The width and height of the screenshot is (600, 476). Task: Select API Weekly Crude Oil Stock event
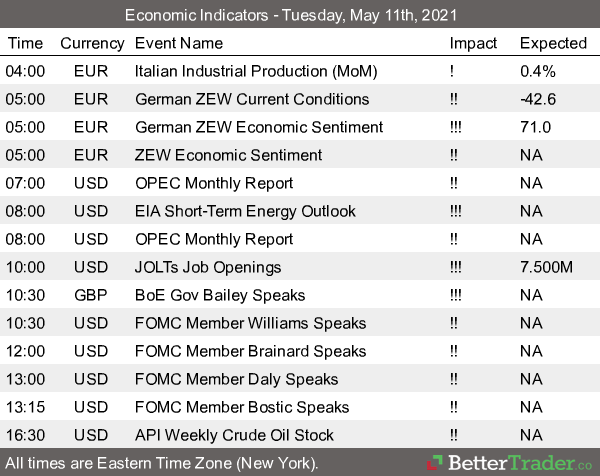tap(234, 435)
